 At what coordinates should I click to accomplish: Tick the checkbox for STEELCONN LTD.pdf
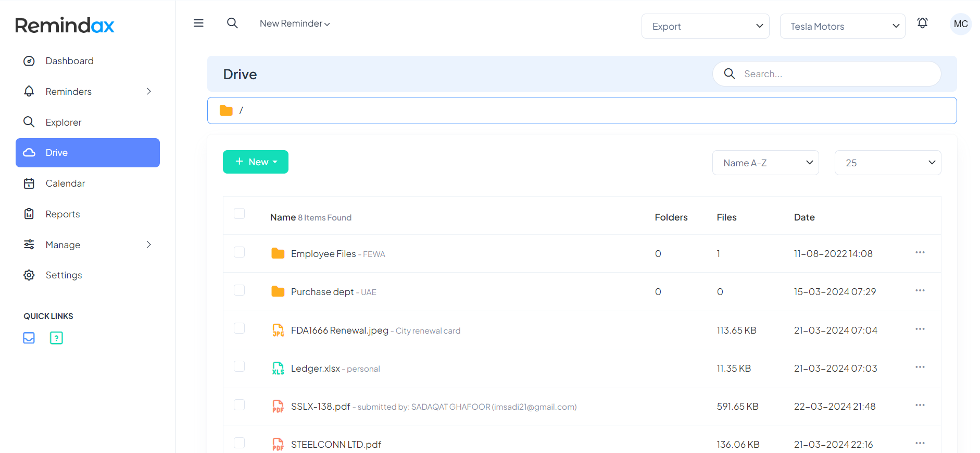240,443
